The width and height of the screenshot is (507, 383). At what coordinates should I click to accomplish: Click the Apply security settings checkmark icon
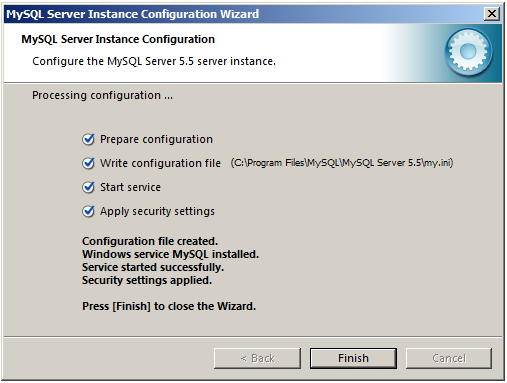coord(88,211)
